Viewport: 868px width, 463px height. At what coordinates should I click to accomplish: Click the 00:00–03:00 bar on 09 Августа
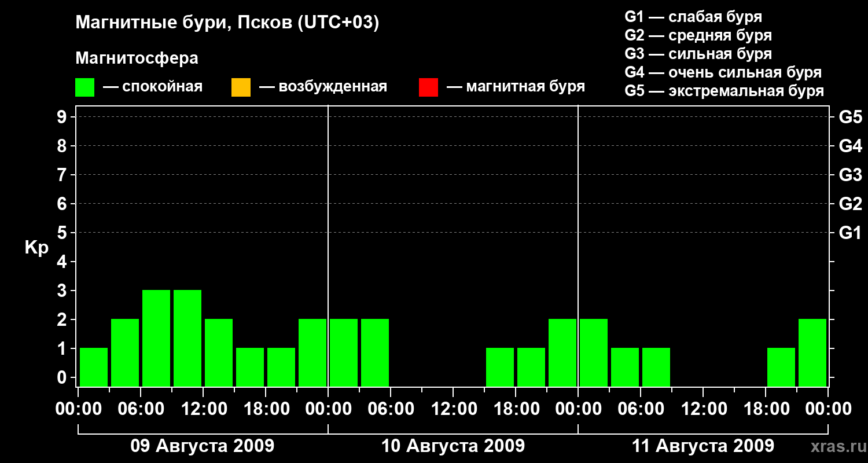coord(94,367)
